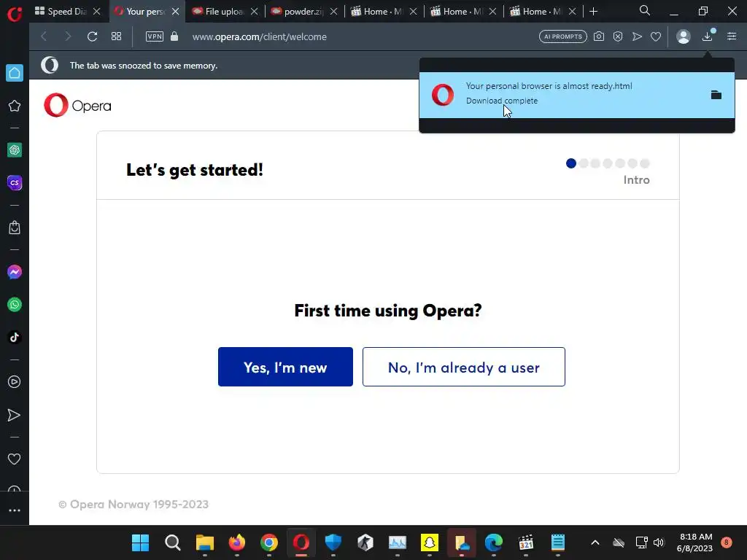Open ChatSonic icon in sidebar
The image size is (747, 560).
15,182
